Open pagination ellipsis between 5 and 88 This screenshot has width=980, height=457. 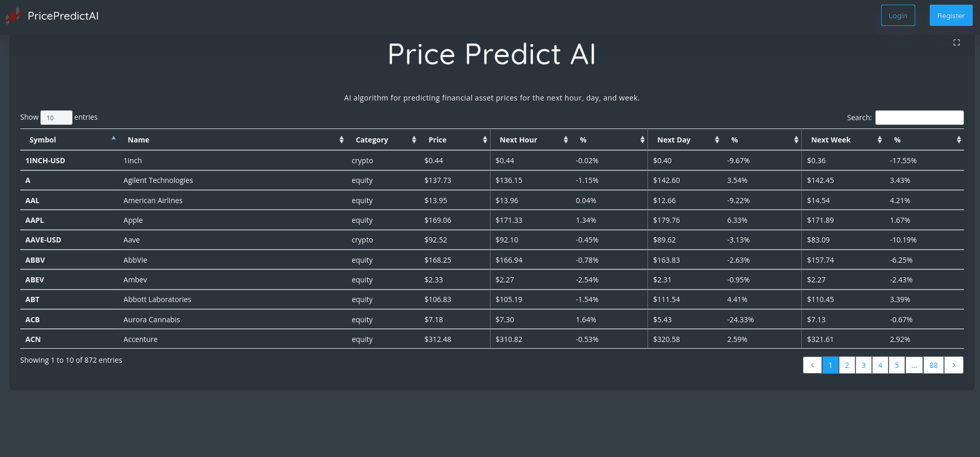tap(914, 365)
